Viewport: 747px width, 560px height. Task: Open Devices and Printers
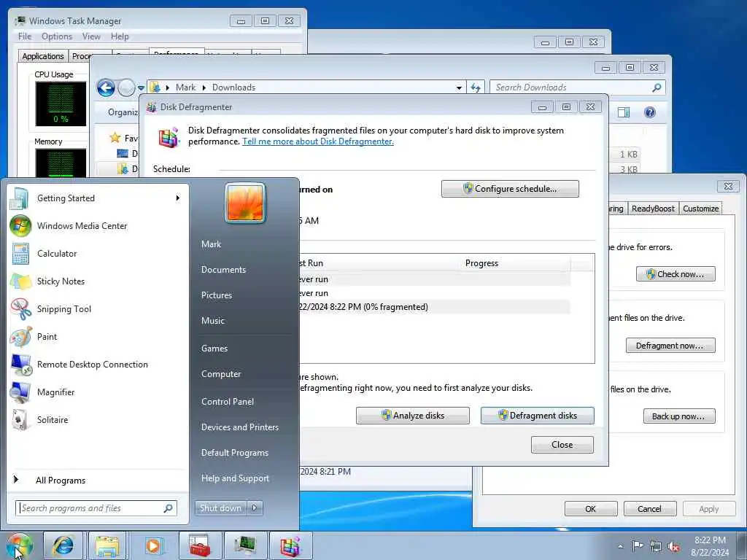tap(239, 427)
